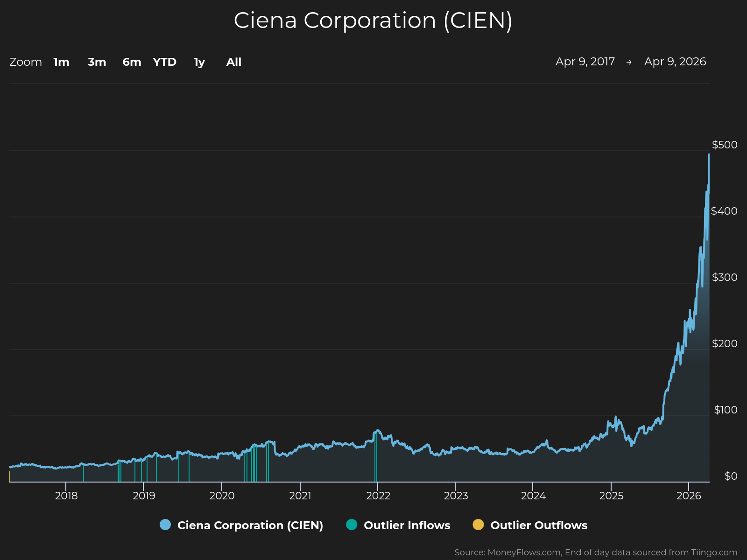Click the 2026 x-axis label
Viewport: 747px width, 560px height.
[x=689, y=496]
